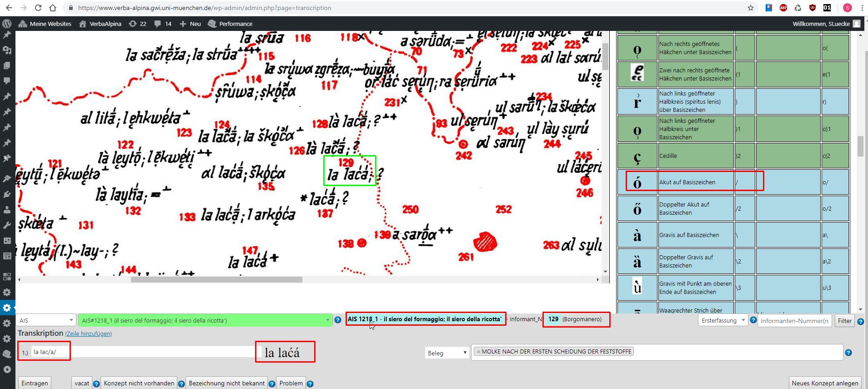
Task: Open Meine Websites menu
Action: (45, 24)
